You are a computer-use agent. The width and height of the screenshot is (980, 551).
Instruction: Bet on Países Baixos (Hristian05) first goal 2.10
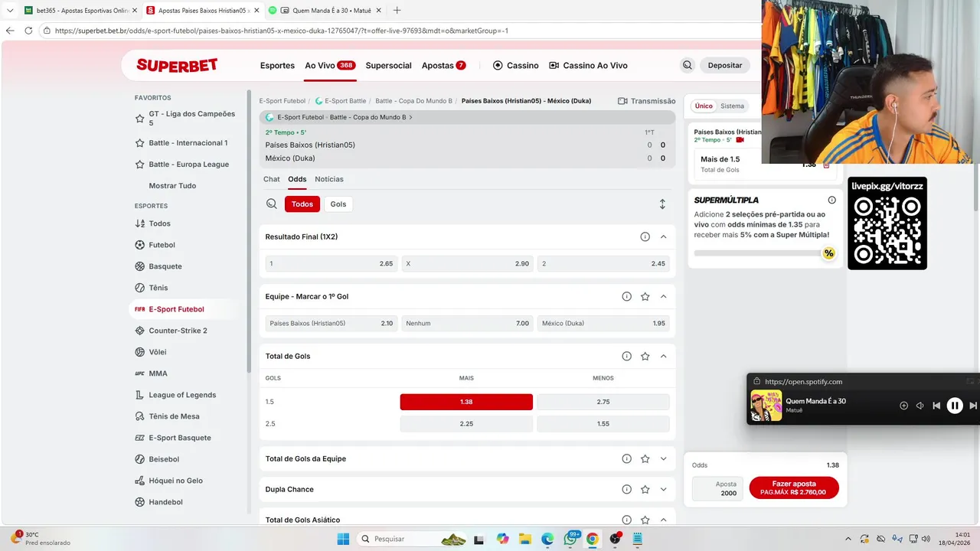[331, 323]
